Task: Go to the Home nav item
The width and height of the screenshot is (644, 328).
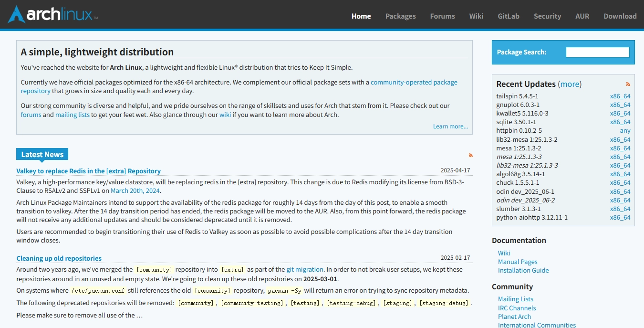Action: point(361,16)
